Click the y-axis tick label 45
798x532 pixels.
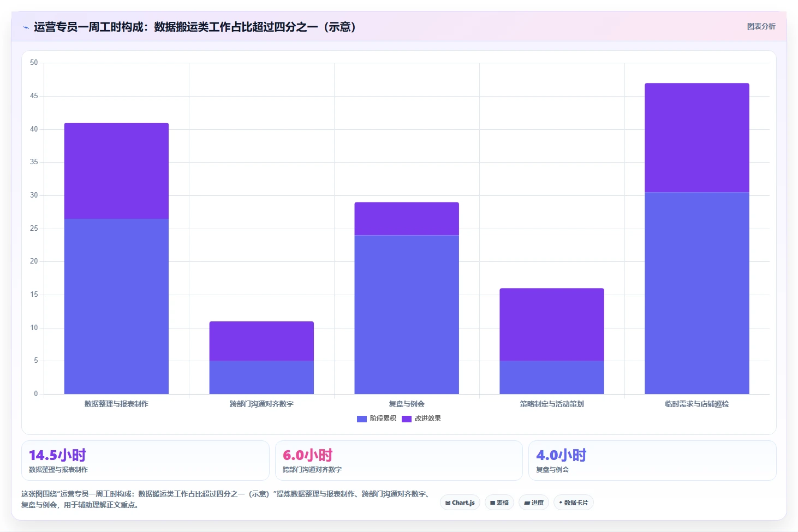pos(34,96)
